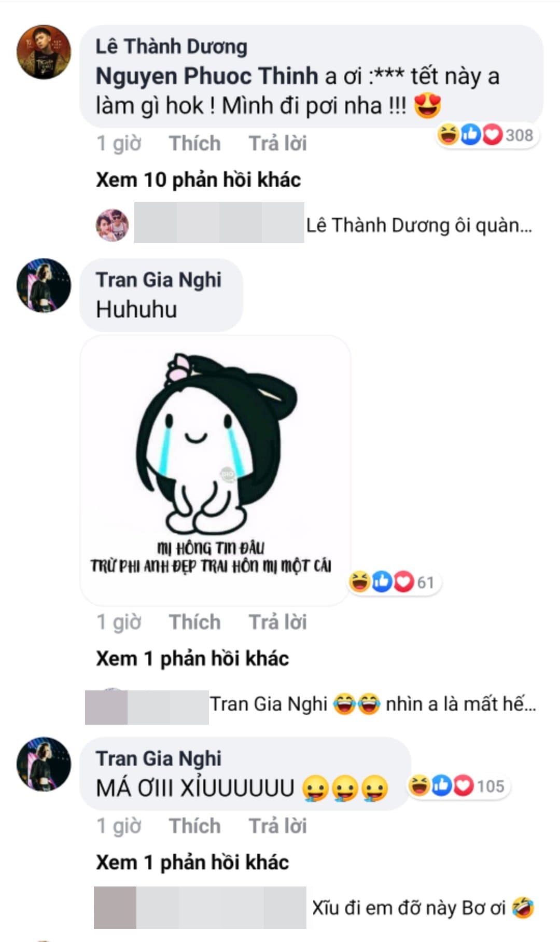Open tagged name Nguyen Phuoc Thinh
Viewport: 560px width, 942px height.
point(207,76)
